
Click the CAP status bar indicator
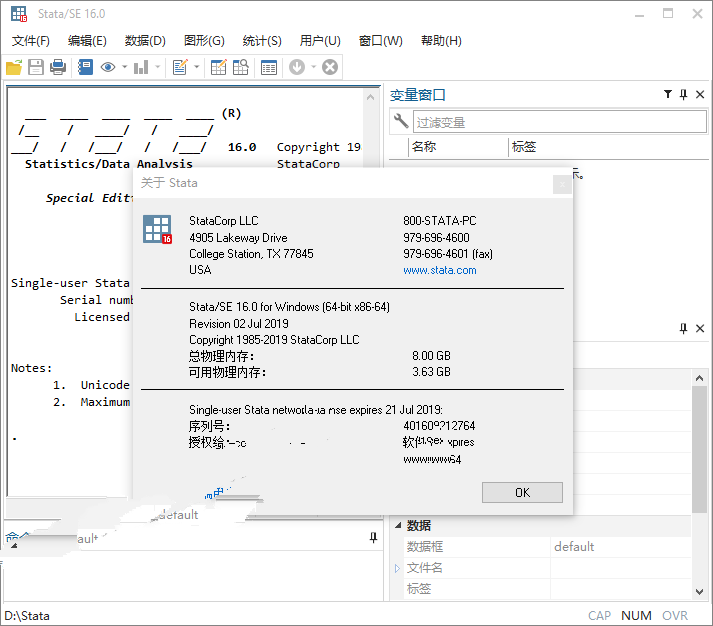(599, 616)
